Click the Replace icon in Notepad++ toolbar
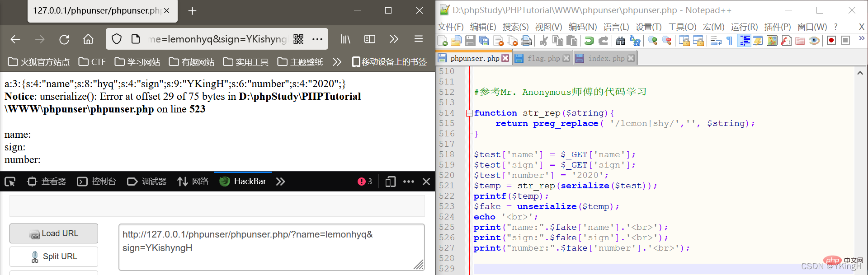 (635, 41)
